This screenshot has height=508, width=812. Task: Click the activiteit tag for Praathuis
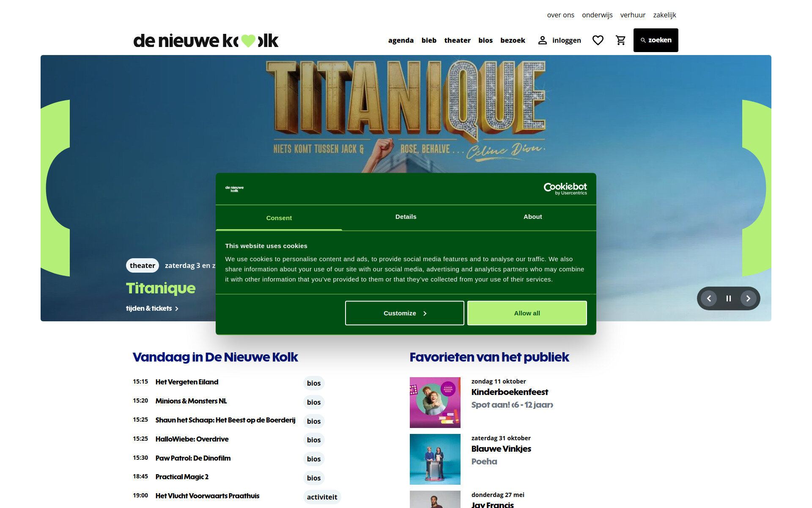[322, 497]
